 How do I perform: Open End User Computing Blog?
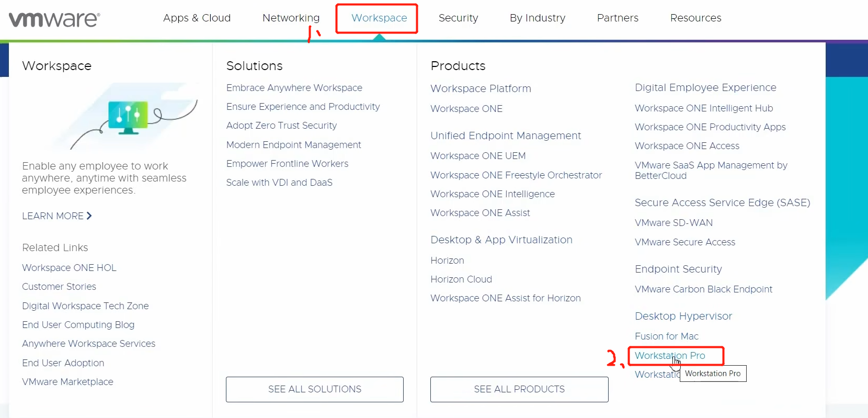78,325
